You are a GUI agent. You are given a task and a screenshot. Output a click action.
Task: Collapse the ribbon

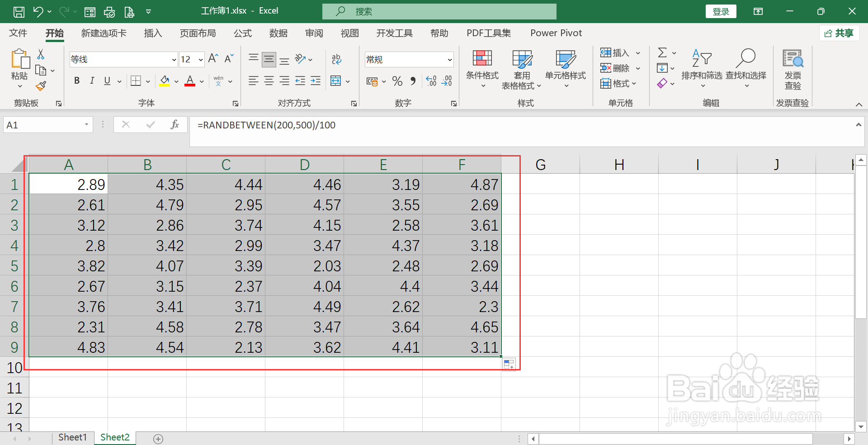coord(859,104)
